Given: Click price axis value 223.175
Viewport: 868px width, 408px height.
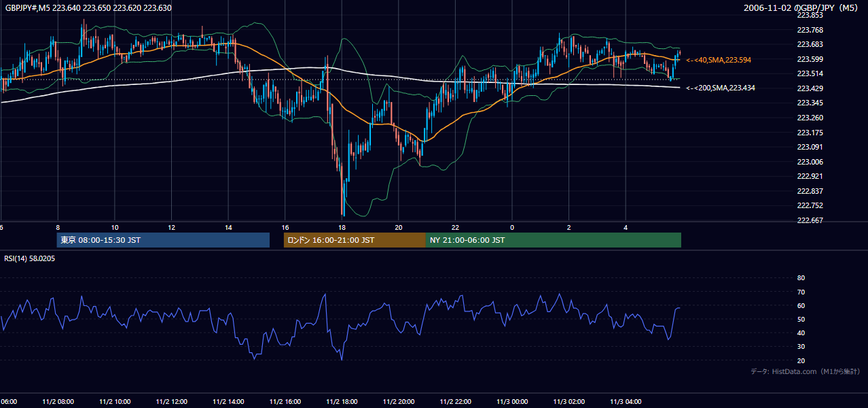Looking at the screenshot, I should click(x=810, y=133).
